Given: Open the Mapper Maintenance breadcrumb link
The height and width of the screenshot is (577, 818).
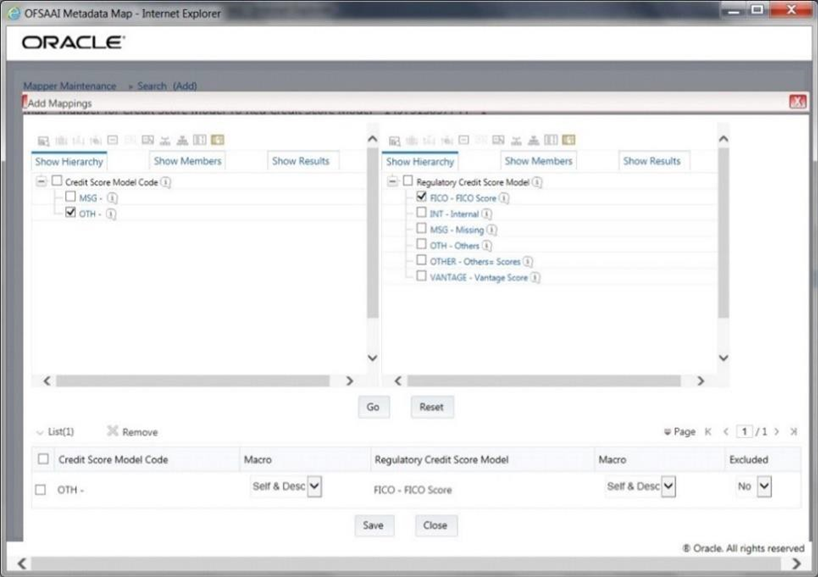Looking at the screenshot, I should click(x=69, y=86).
